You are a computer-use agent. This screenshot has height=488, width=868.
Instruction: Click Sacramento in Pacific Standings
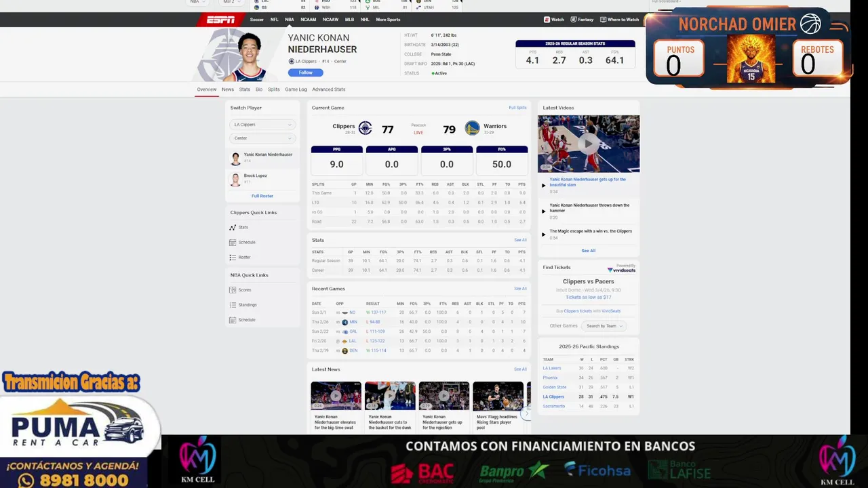point(554,406)
